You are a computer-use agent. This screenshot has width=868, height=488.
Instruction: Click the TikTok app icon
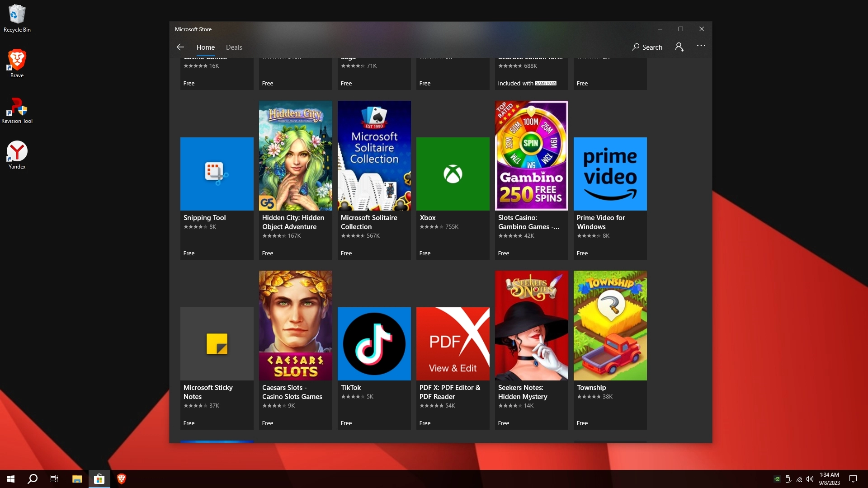(x=374, y=344)
